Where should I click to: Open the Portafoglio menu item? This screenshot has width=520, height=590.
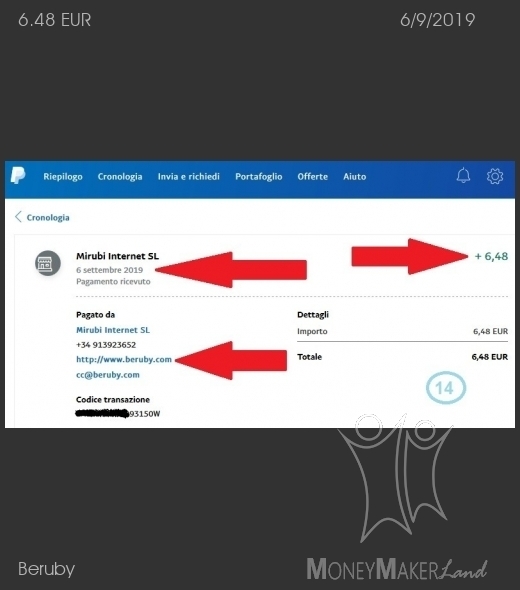[258, 176]
